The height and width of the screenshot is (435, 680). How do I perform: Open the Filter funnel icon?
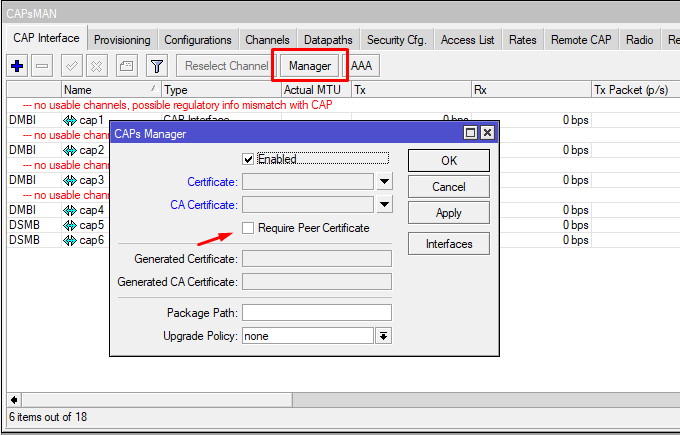point(157,66)
